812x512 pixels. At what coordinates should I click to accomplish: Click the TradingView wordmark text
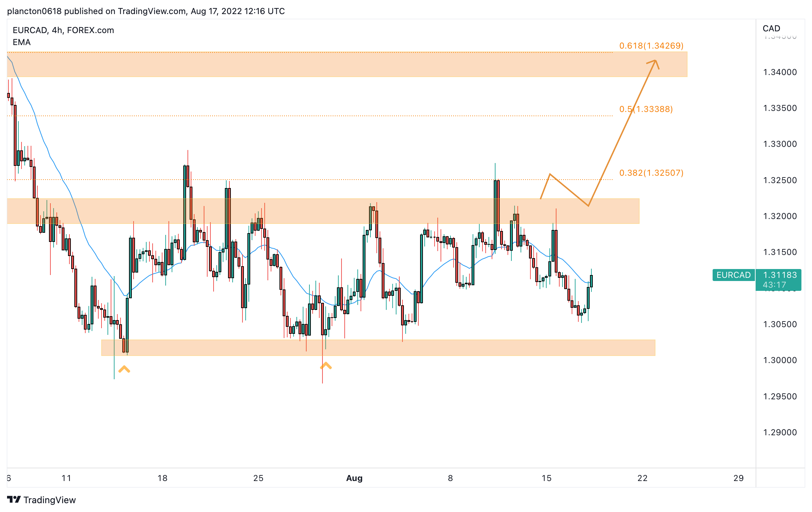pyautogui.click(x=50, y=500)
